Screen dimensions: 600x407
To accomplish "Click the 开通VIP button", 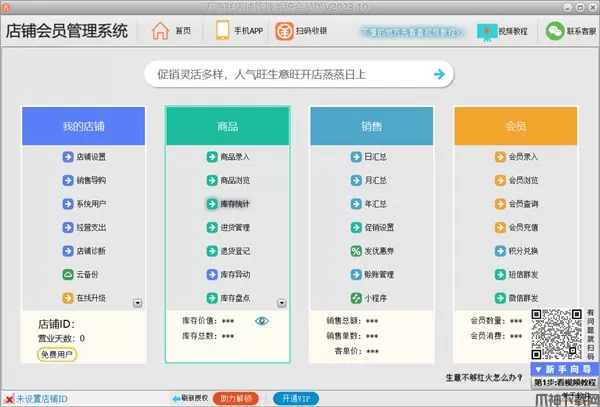I will (x=297, y=398).
